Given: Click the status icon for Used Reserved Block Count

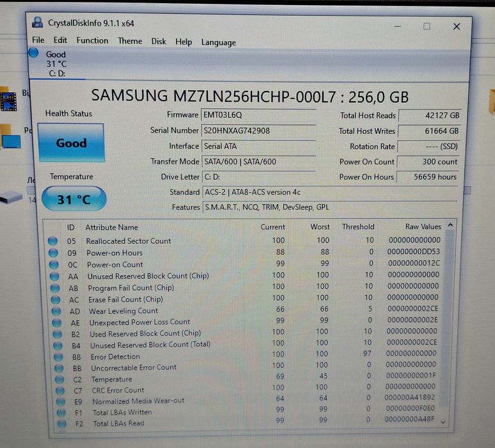Looking at the screenshot, I should (x=57, y=334).
